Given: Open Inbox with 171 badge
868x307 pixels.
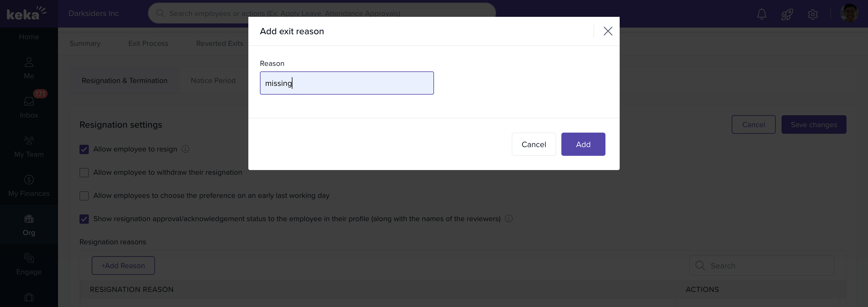Looking at the screenshot, I should pos(29,107).
